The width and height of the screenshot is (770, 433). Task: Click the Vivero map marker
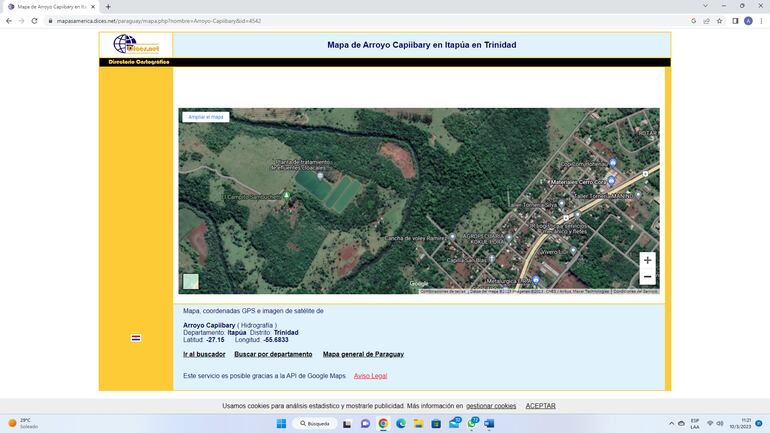pos(573,251)
